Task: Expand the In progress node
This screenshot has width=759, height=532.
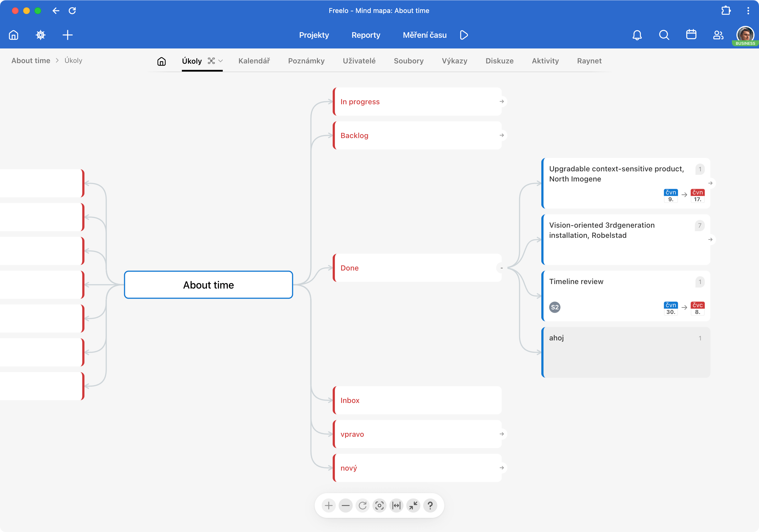Action: pos(502,101)
